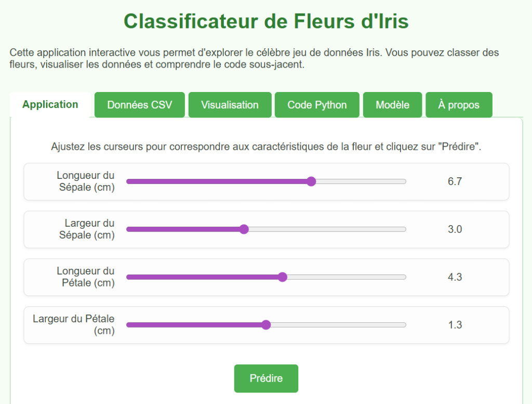Go to the Modèle tab

(x=392, y=105)
